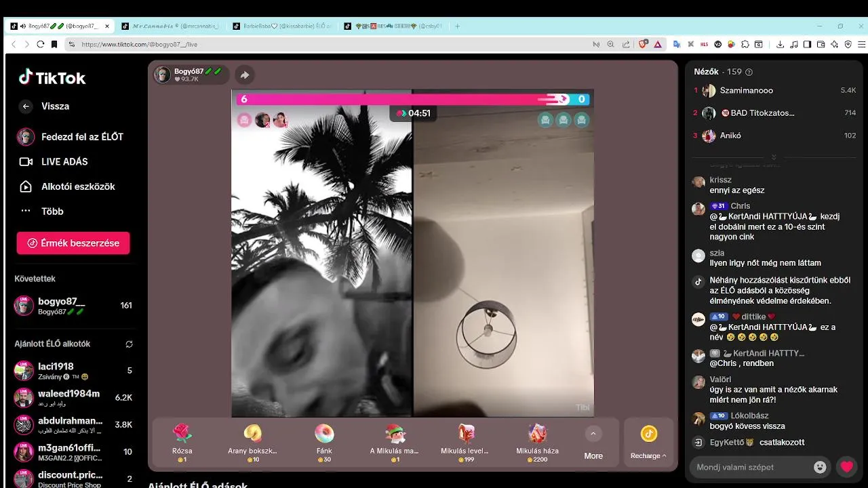Close the Bogyó87 browser tab
Viewport: 868px width, 488px height.
[106, 26]
